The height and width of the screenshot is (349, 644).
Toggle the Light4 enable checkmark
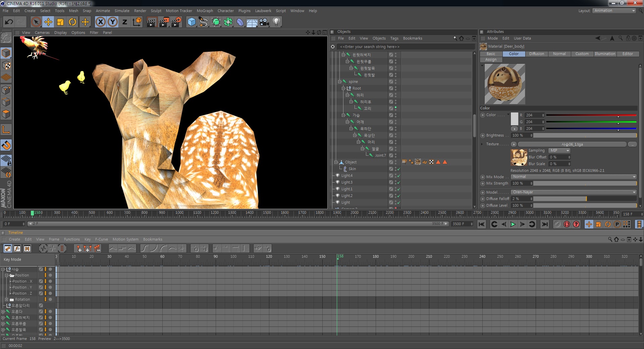(x=399, y=176)
